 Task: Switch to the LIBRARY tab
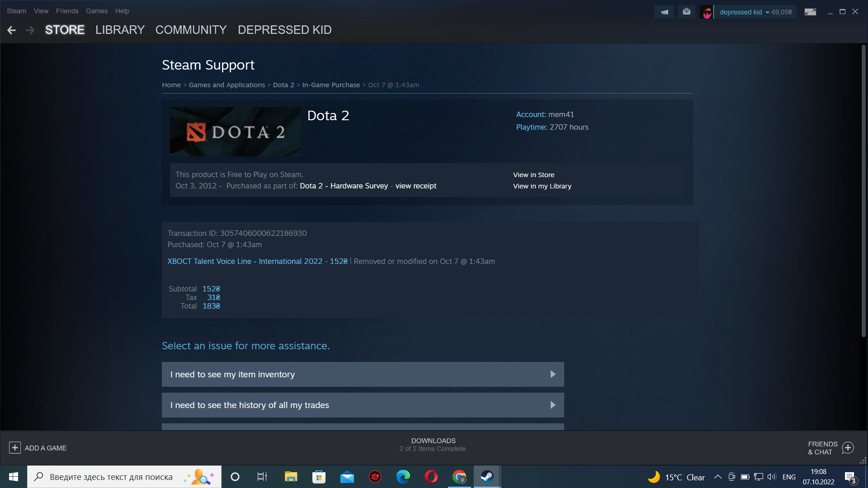pyautogui.click(x=119, y=30)
